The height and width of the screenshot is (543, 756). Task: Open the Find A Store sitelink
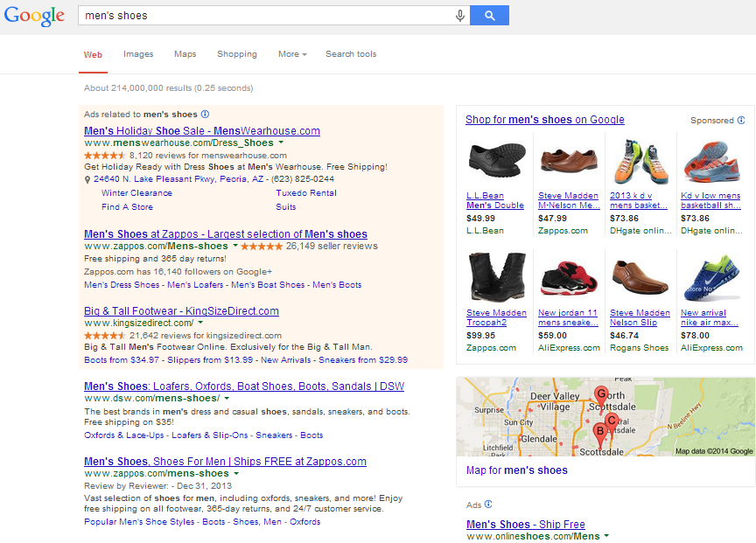pos(127,206)
